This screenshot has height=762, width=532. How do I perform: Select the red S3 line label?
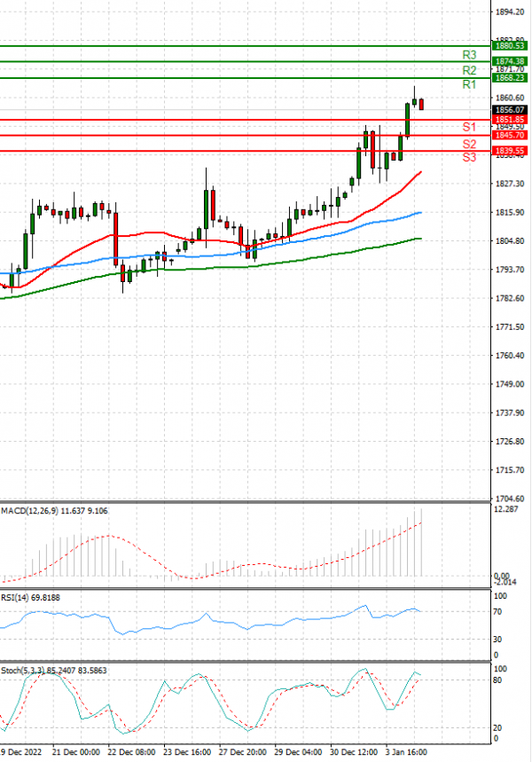click(469, 157)
